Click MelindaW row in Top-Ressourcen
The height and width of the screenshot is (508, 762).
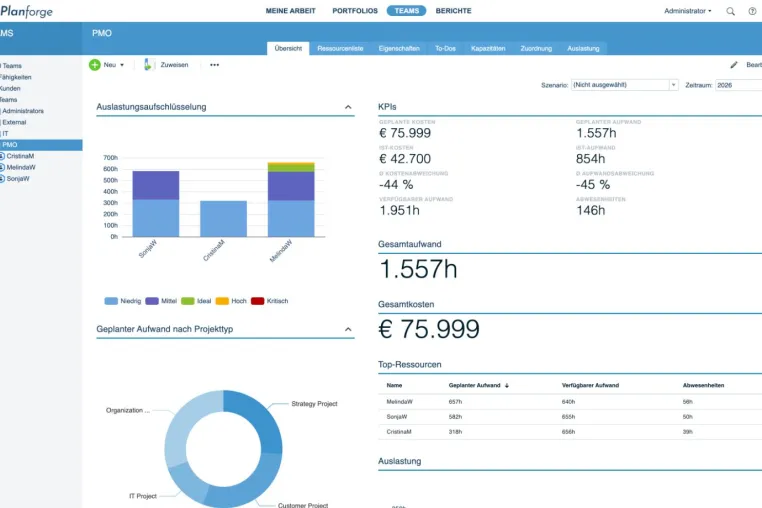click(570, 402)
